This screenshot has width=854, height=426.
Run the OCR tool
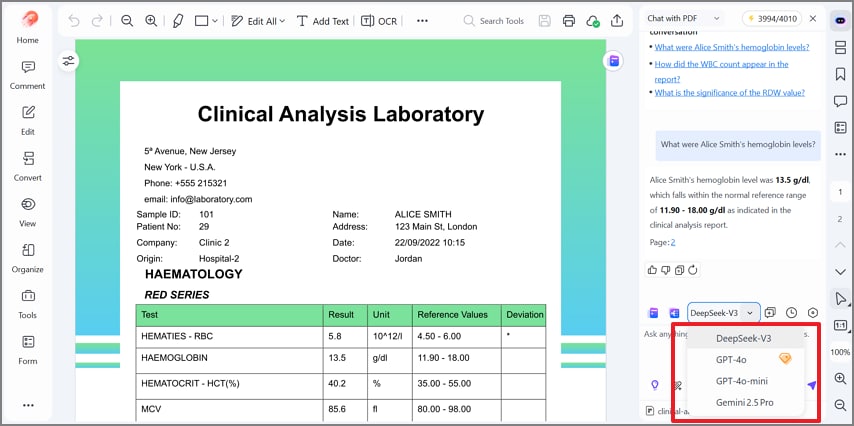379,21
